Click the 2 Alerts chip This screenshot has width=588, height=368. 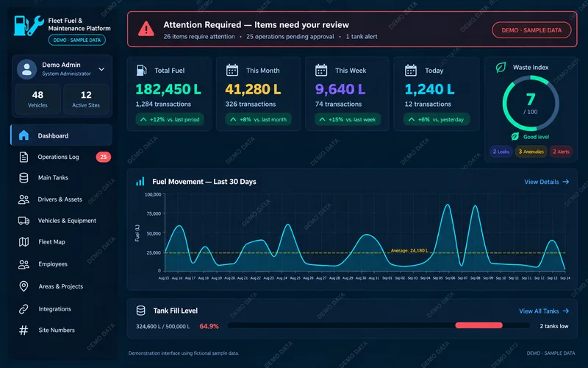point(561,152)
